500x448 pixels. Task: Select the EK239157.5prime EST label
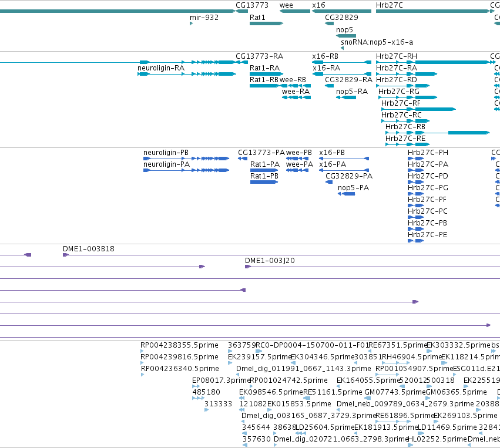[260, 357]
